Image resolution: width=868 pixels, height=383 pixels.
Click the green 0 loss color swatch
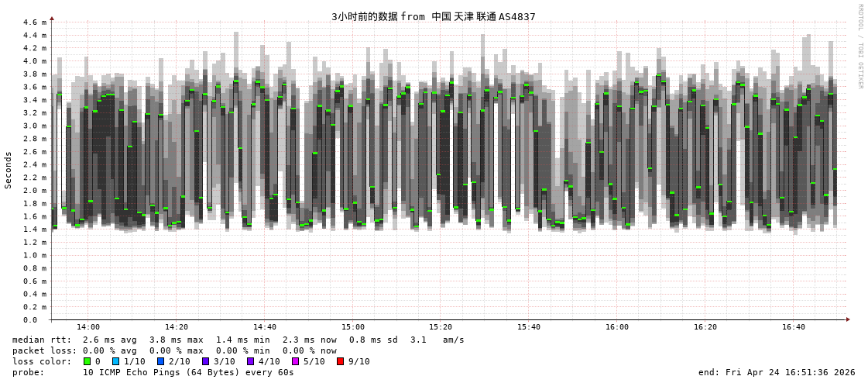tap(87, 361)
